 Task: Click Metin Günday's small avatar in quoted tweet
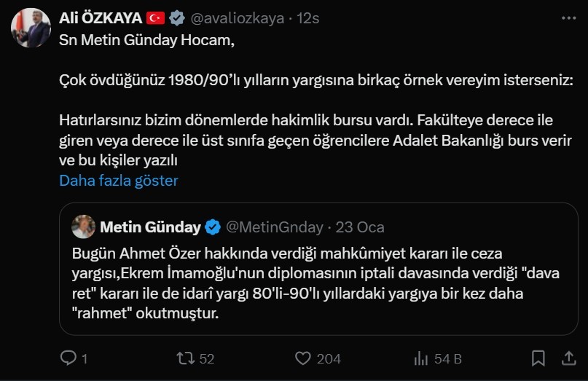click(x=83, y=227)
